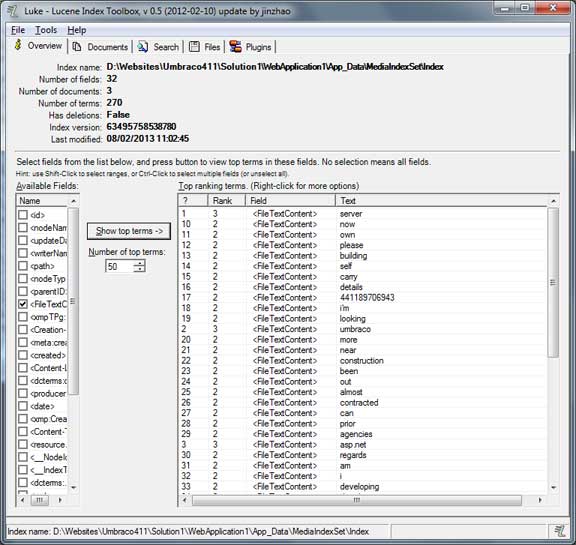This screenshot has height=545, width=576.
Task: Tick the <date> field checkbox
Action: [23, 406]
